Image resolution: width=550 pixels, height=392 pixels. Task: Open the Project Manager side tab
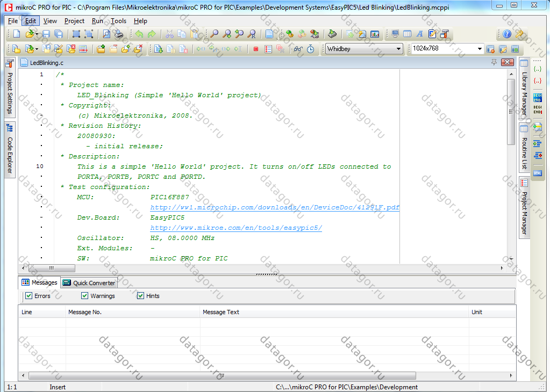click(524, 208)
